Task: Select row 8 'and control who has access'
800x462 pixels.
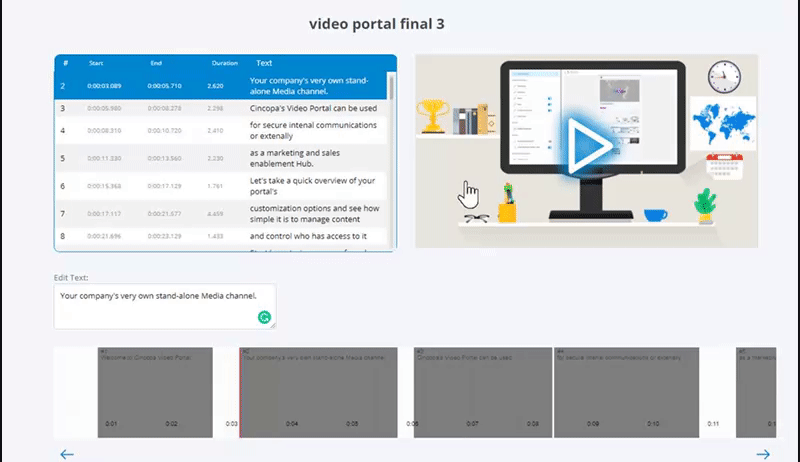Action: click(220, 236)
